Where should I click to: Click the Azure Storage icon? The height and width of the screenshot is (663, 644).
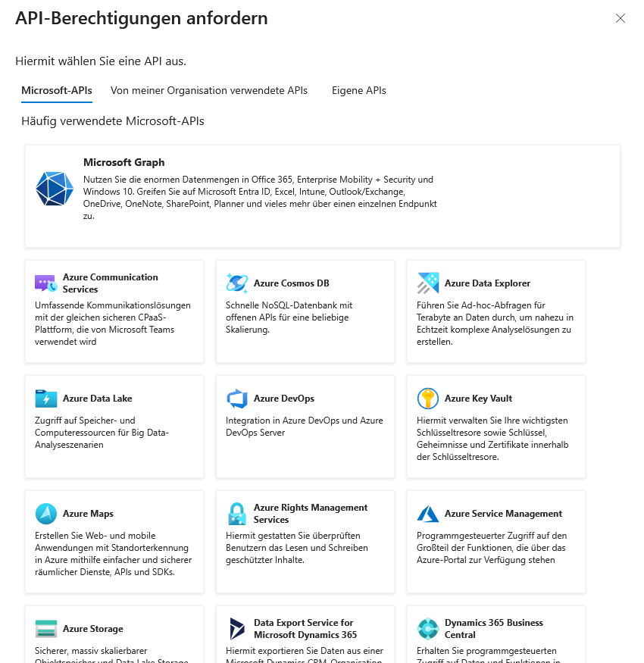click(45, 628)
